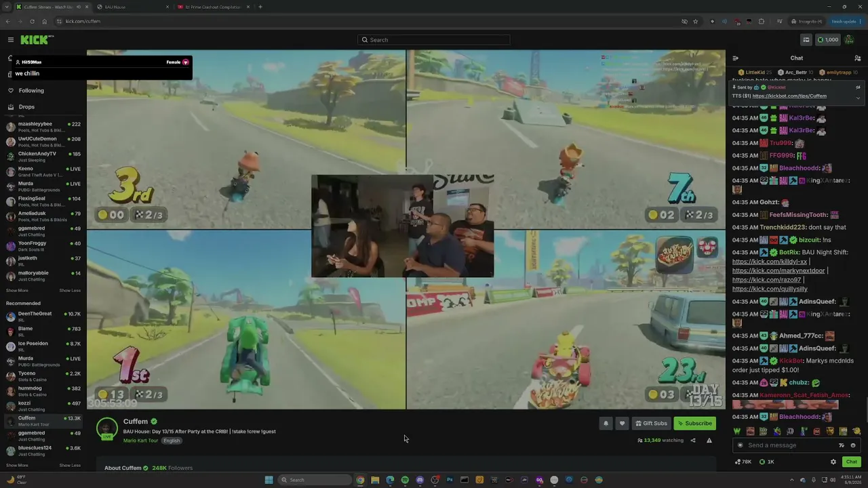
Task: Toggle theatre mode layout icon
Action: (x=806, y=40)
